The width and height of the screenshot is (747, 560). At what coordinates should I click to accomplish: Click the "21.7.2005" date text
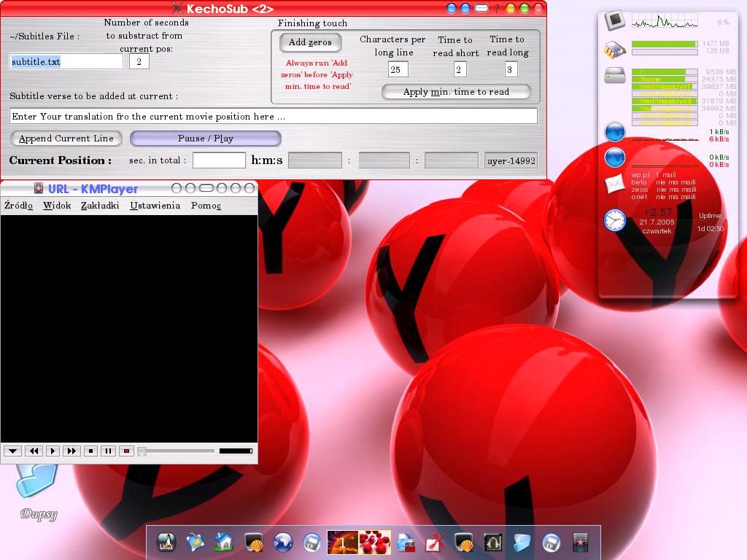pyautogui.click(x=657, y=222)
